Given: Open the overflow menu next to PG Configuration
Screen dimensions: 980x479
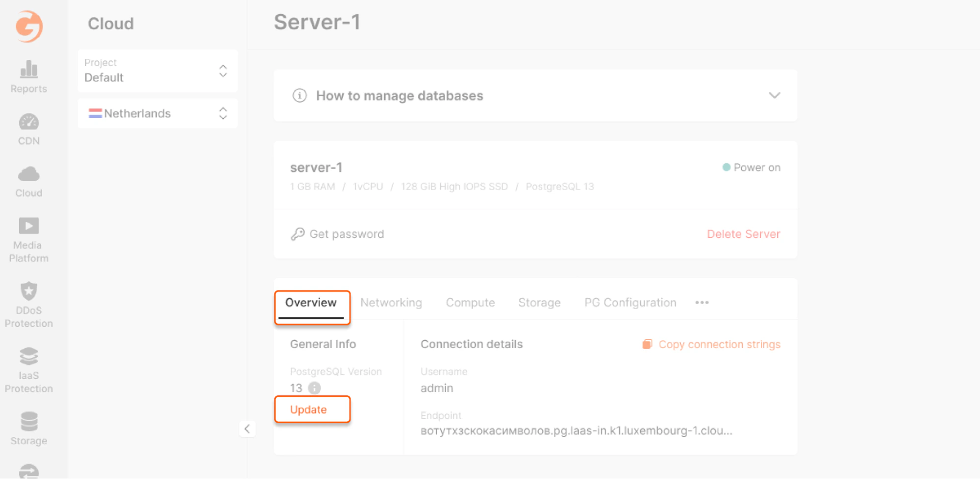Looking at the screenshot, I should pos(702,303).
